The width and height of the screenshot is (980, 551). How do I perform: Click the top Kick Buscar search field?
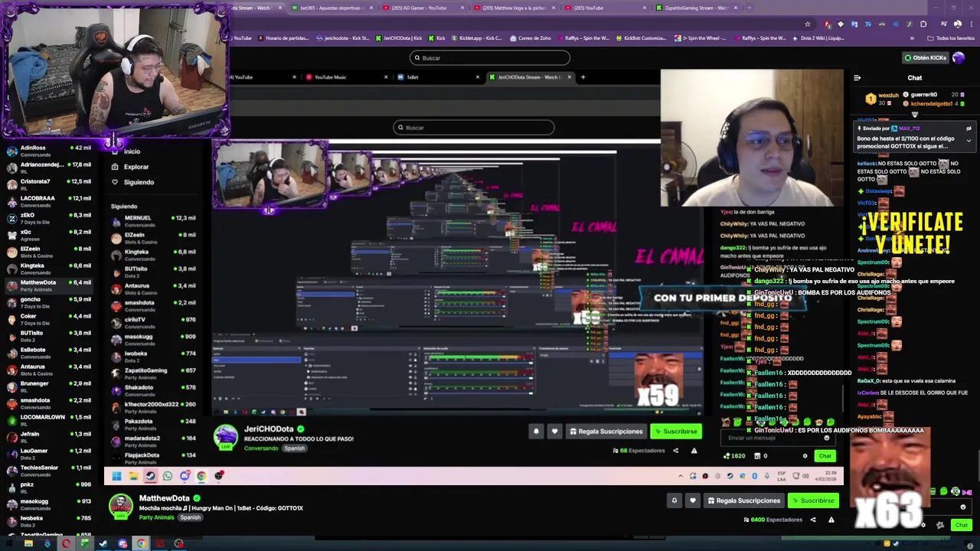pos(489,57)
